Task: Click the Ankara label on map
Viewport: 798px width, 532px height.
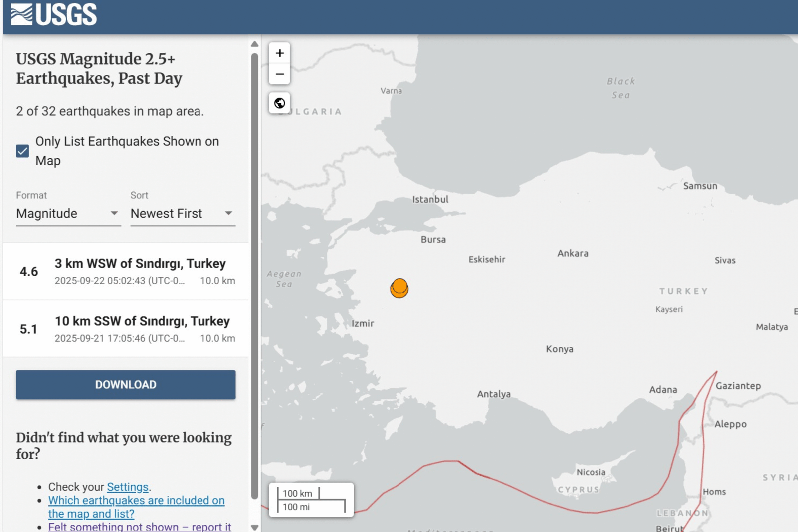Action: tap(573, 253)
